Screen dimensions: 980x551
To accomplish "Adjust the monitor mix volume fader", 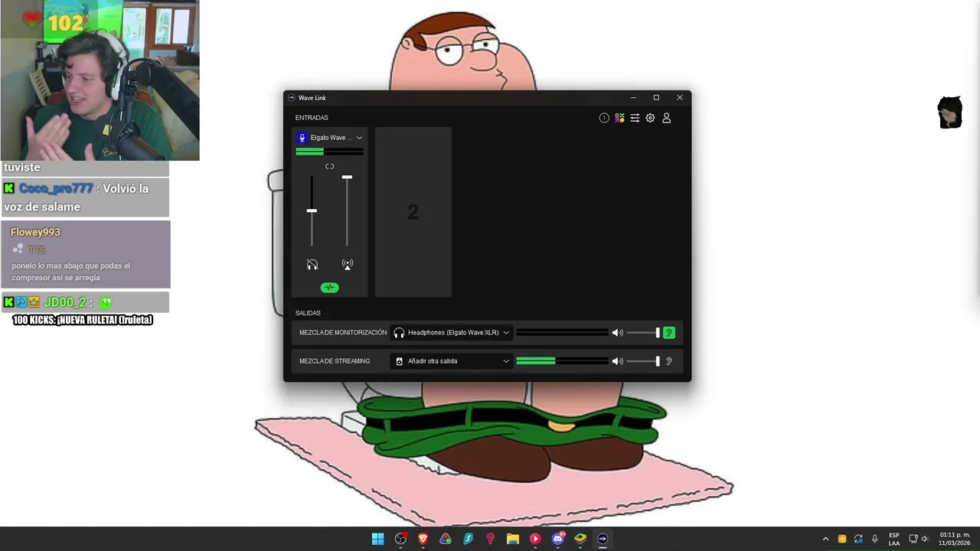I will point(312,210).
